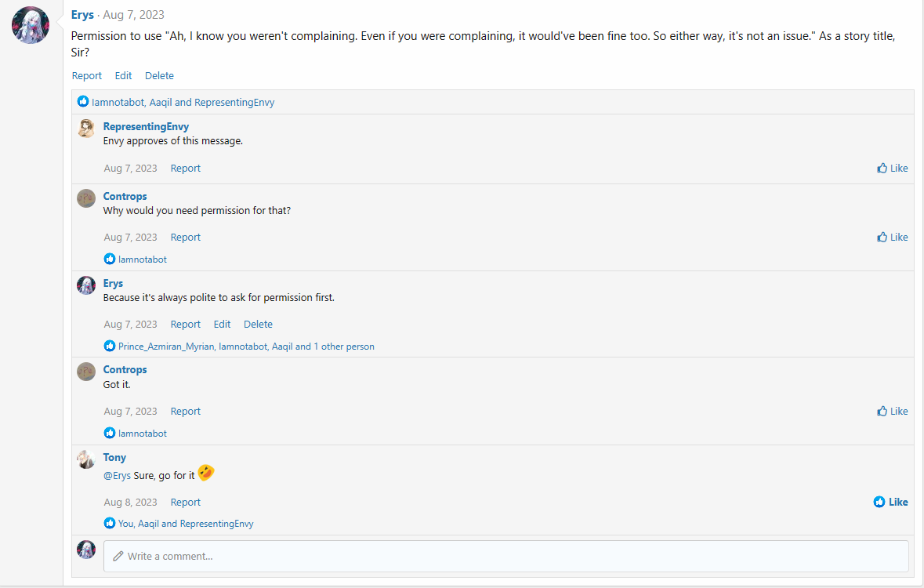Click Controps' avatar on 'Got it.' comment
This screenshot has height=588, width=924.
pos(86,372)
